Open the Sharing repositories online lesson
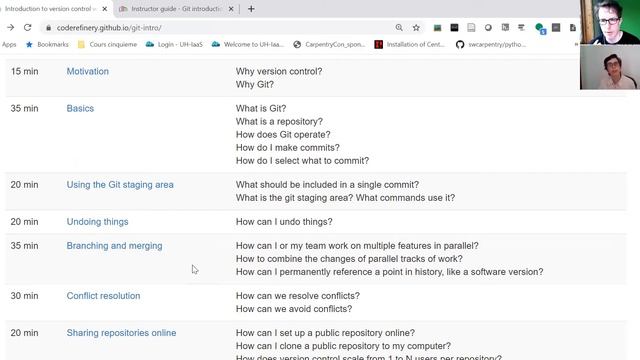Screen dimensions: 640x360 click(121, 333)
